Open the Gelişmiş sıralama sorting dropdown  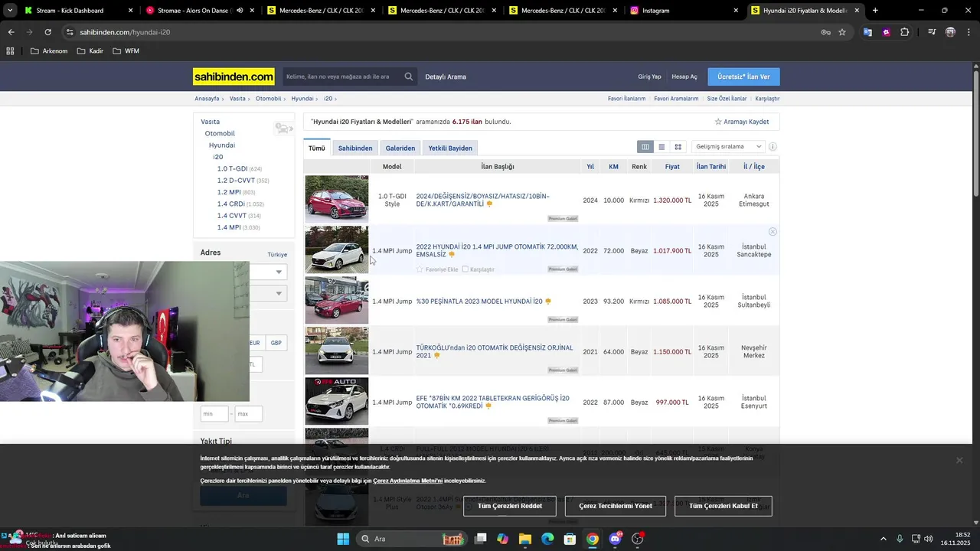pos(727,147)
